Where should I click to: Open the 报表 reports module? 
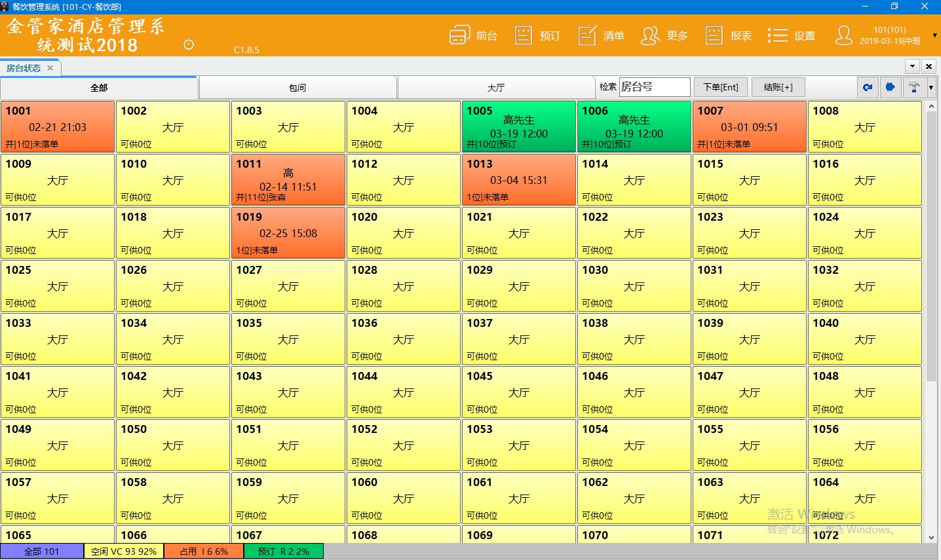[x=728, y=35]
